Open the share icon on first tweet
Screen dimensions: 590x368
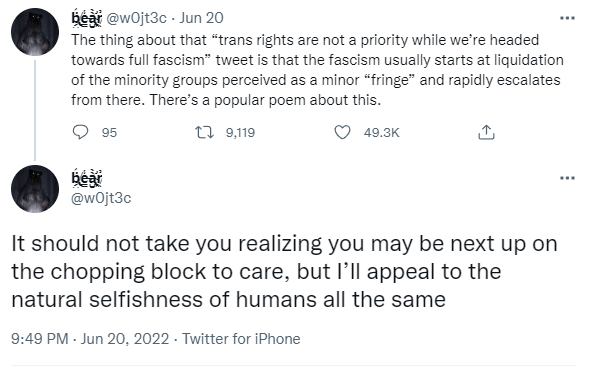tap(486, 132)
